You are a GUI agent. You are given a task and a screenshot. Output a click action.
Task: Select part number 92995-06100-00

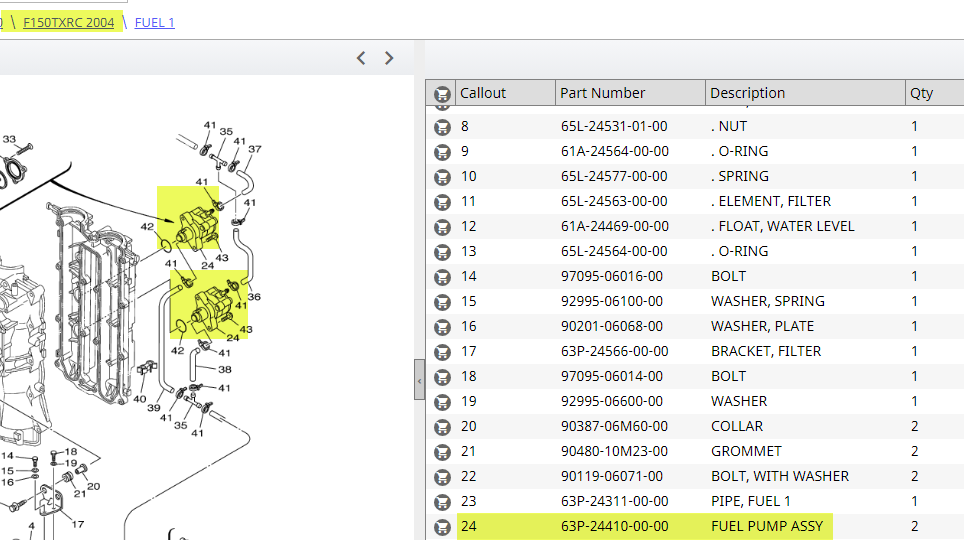(x=612, y=301)
